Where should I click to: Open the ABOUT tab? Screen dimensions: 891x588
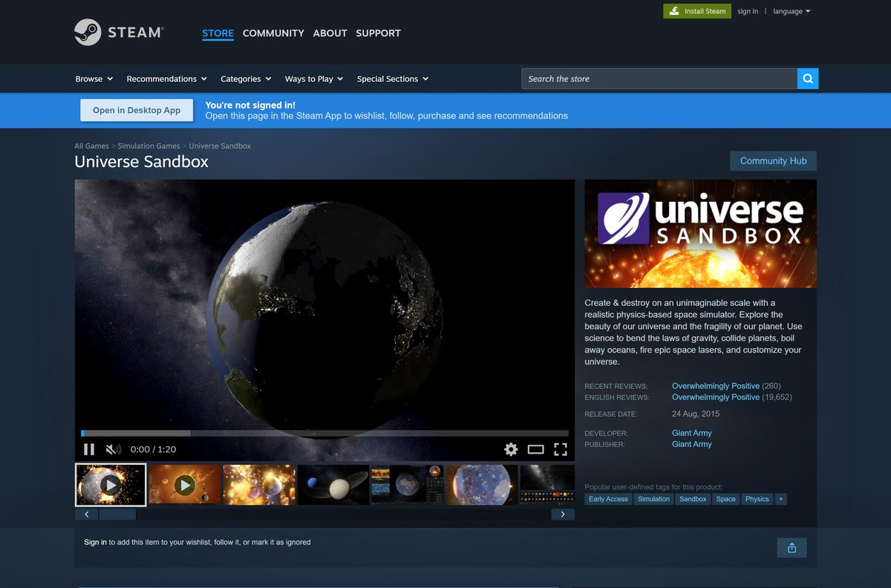(x=330, y=33)
